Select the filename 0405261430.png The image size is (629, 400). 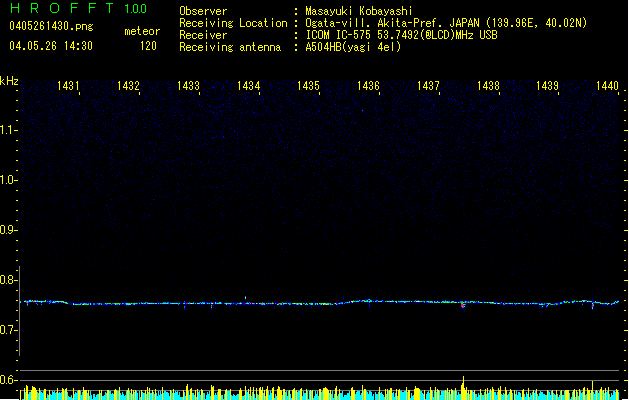coord(51,26)
